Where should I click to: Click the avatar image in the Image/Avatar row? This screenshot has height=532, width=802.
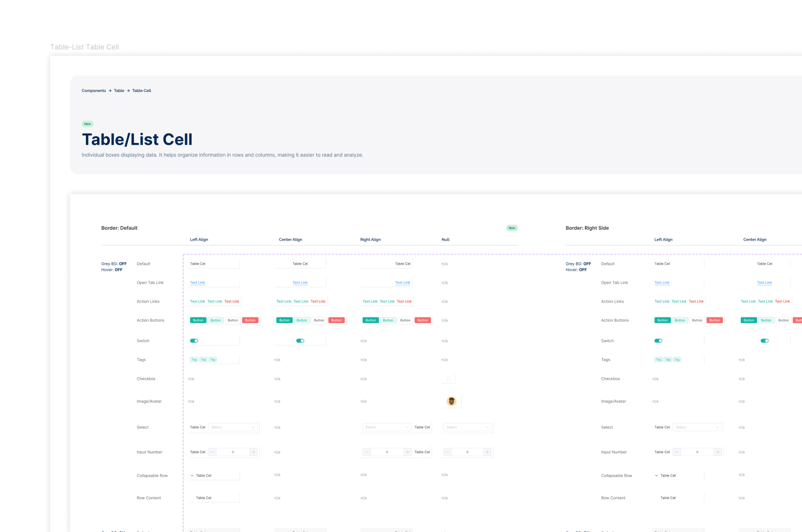click(451, 401)
